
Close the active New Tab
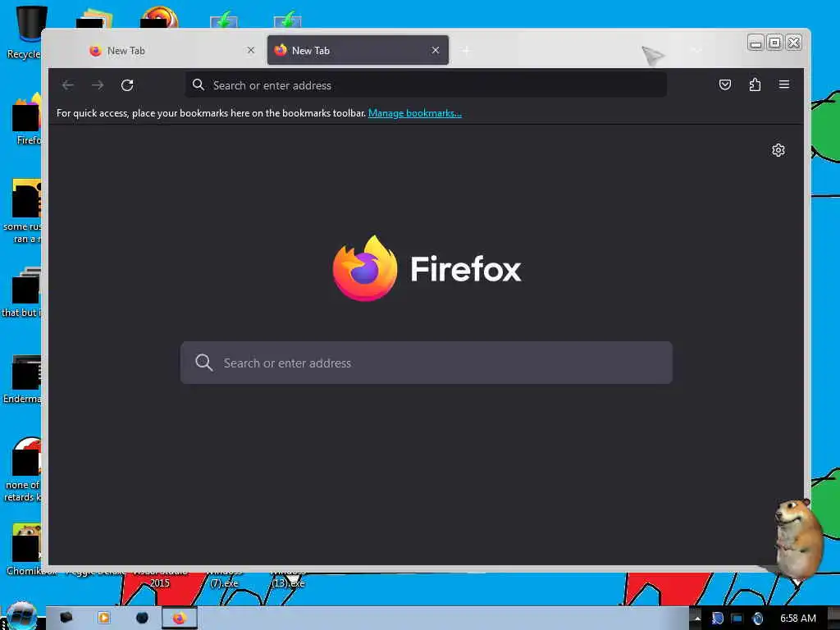click(x=436, y=50)
